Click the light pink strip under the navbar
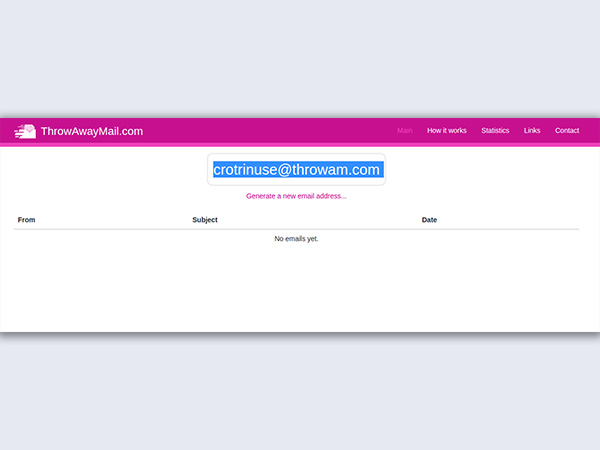The width and height of the screenshot is (600, 450). click(300, 145)
